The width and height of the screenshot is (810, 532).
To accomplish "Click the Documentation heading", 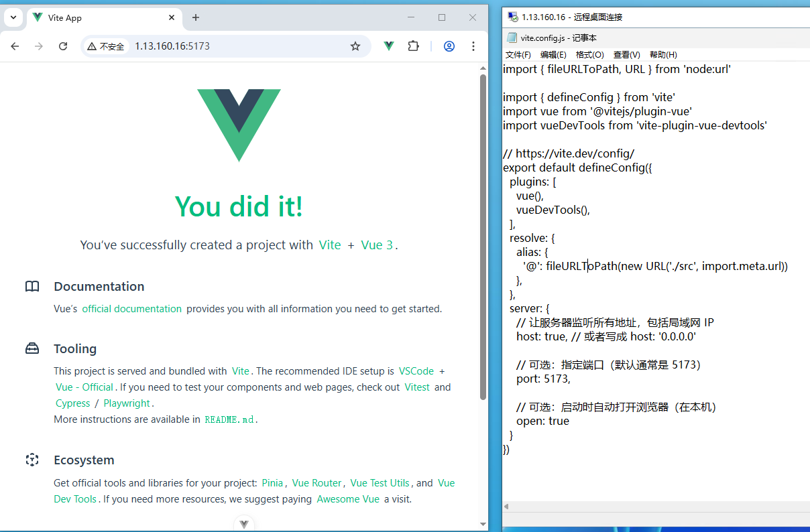I will (x=99, y=286).
